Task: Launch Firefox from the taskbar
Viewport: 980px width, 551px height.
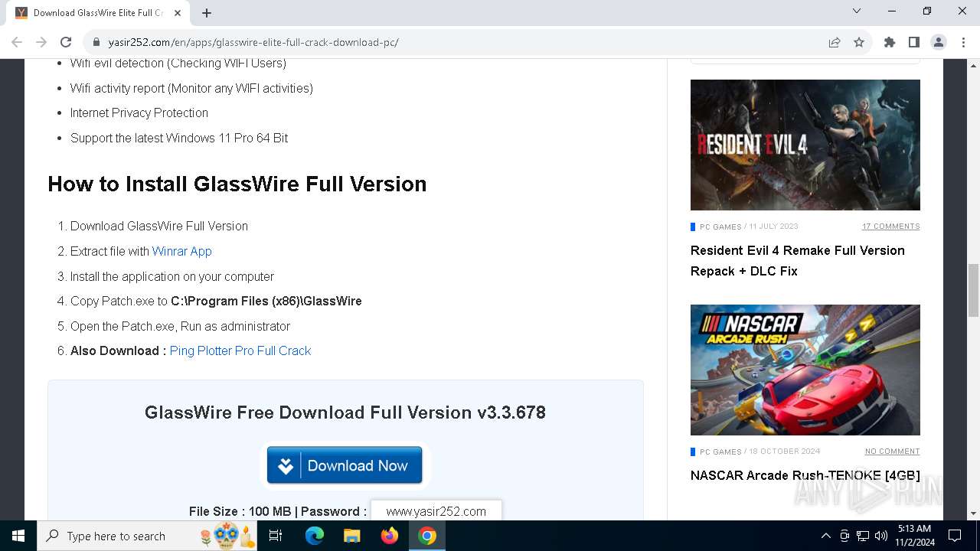Action: click(x=390, y=536)
